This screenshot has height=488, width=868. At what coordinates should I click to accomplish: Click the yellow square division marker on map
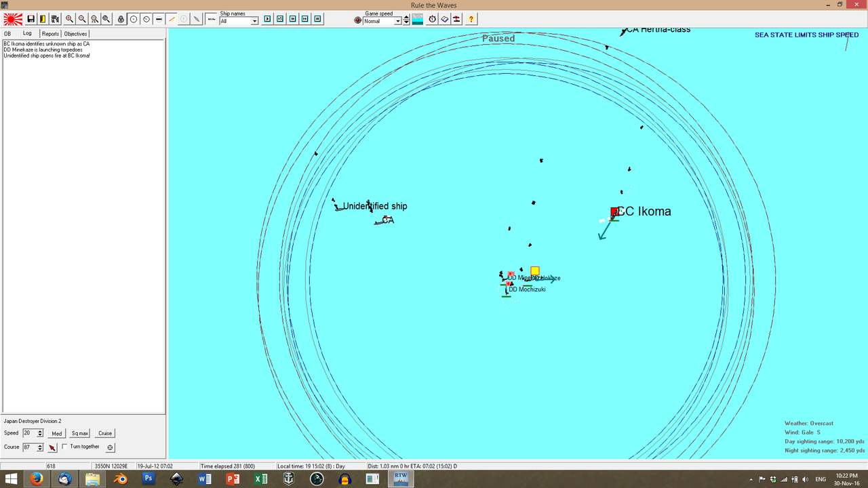click(535, 271)
